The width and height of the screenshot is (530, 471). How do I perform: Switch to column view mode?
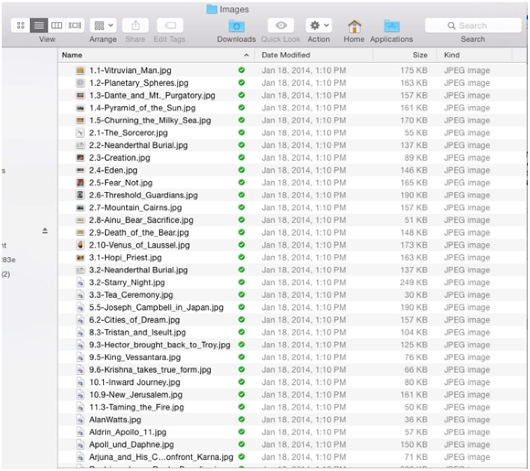(56, 25)
